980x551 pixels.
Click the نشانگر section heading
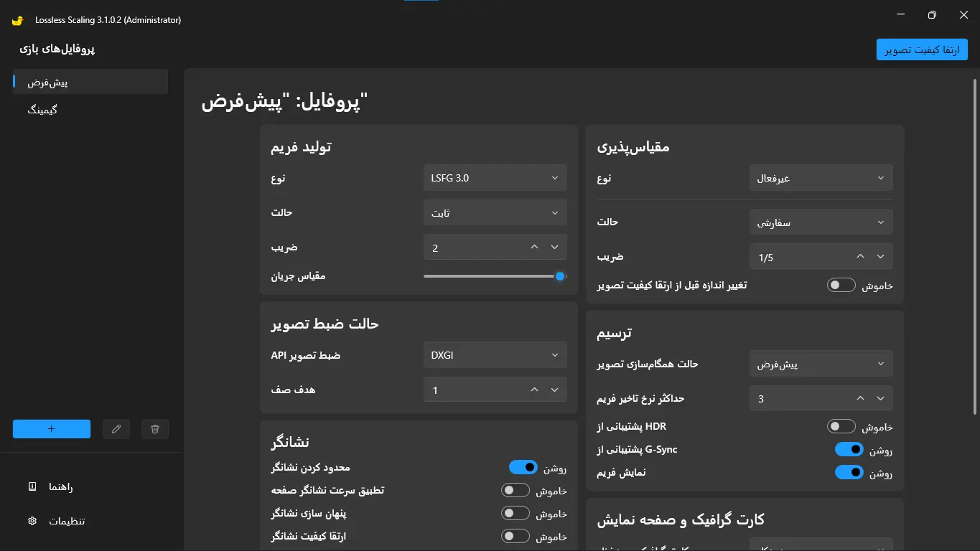pyautogui.click(x=290, y=442)
